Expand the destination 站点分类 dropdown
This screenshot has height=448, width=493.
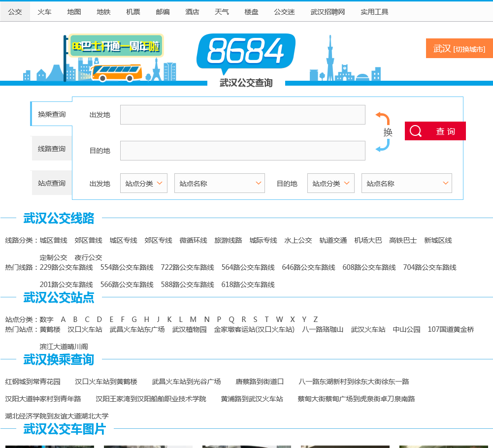coord(331,183)
